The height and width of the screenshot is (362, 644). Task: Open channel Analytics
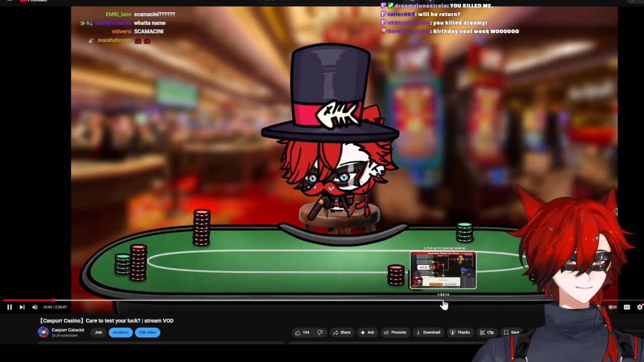(121, 332)
